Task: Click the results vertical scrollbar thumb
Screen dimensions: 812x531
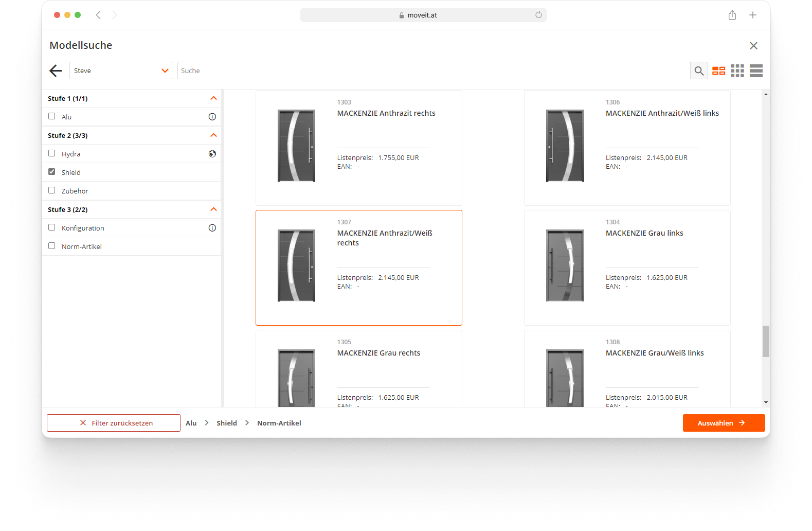Action: 766,341
